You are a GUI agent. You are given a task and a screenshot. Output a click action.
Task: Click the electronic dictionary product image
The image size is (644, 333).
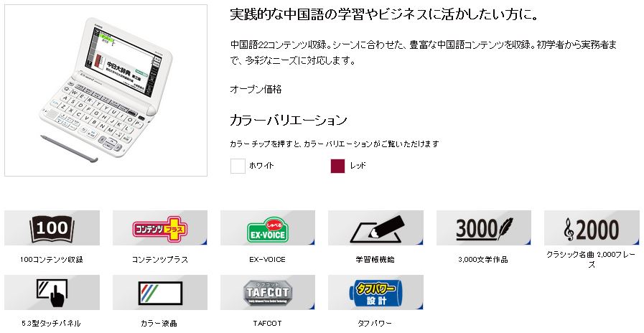click(x=106, y=90)
